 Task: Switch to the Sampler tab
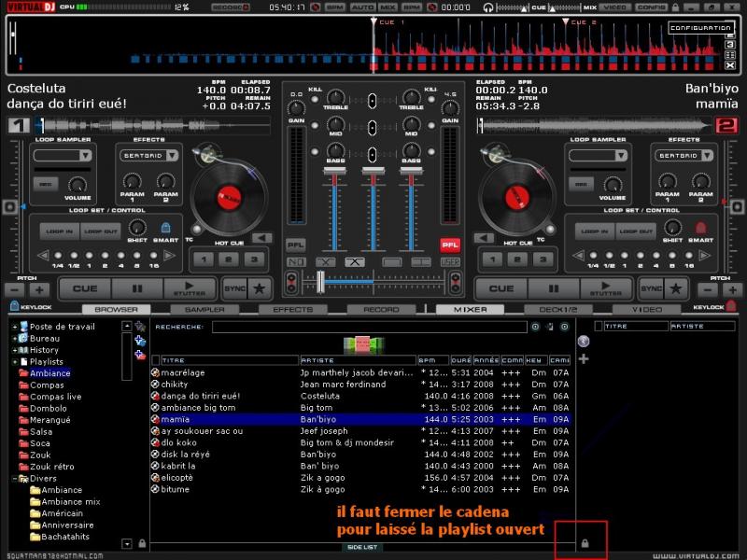[204, 309]
